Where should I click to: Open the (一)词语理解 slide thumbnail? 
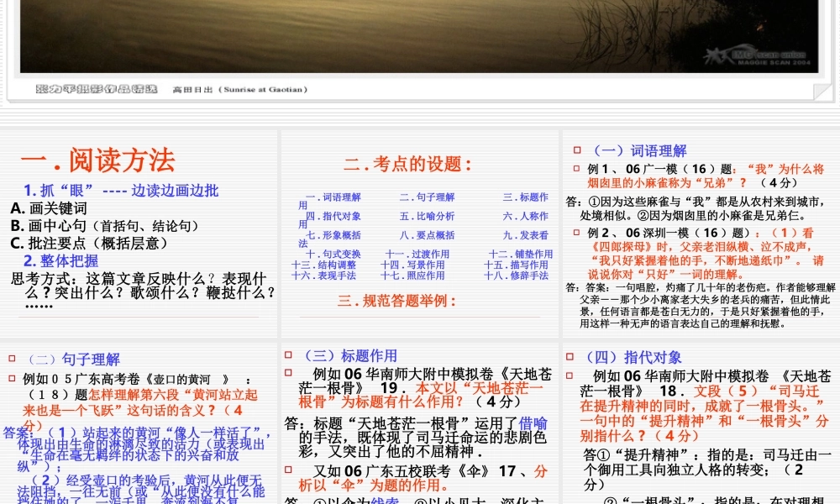(x=701, y=234)
